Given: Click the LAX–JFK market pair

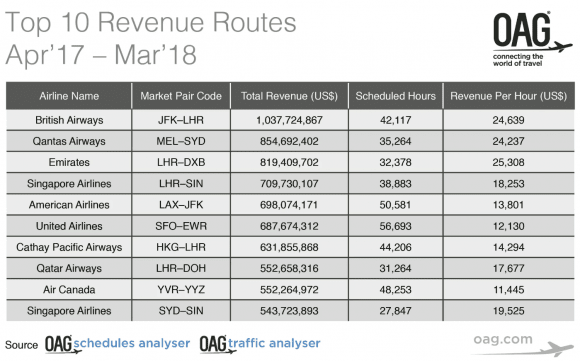Looking at the screenshot, I should pyautogui.click(x=181, y=205).
